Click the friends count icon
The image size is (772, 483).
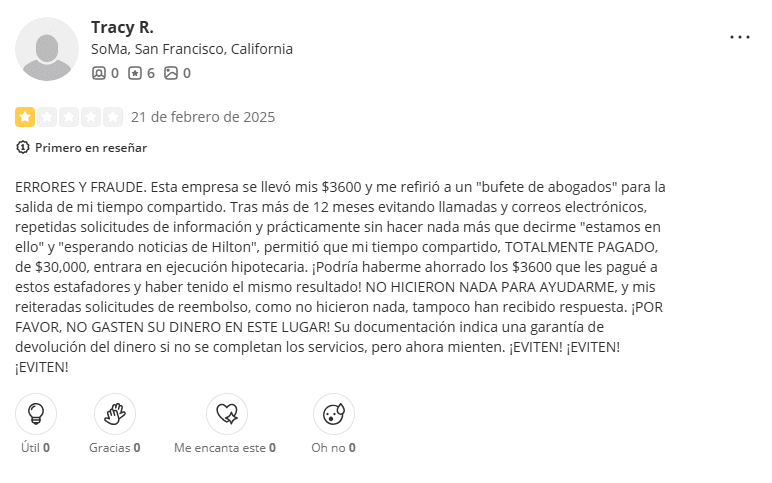pos(98,73)
